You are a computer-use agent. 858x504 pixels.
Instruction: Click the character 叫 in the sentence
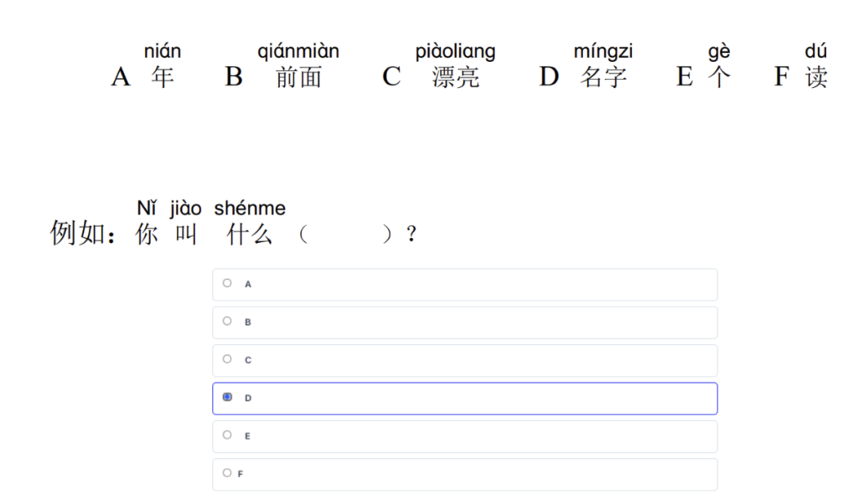[x=185, y=235]
